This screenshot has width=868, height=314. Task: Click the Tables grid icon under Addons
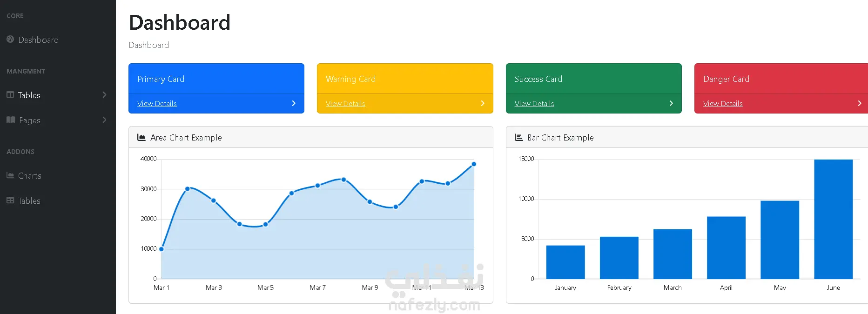coord(10,200)
